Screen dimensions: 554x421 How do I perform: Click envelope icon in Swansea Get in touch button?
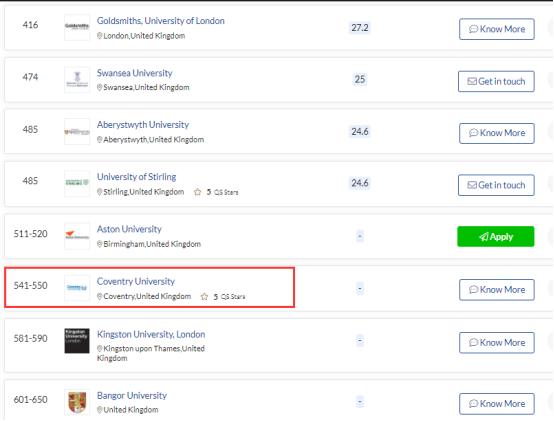click(472, 82)
